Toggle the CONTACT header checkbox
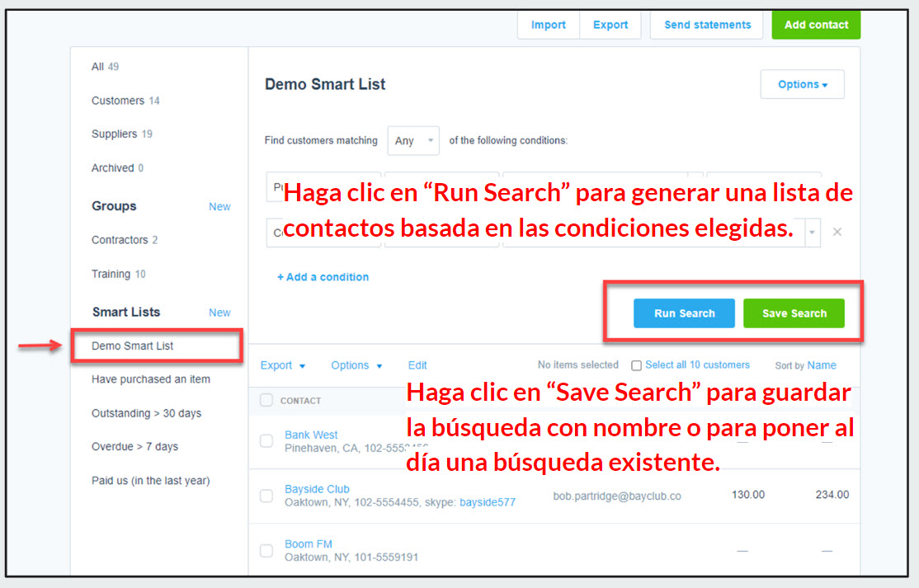919x588 pixels. 266,401
